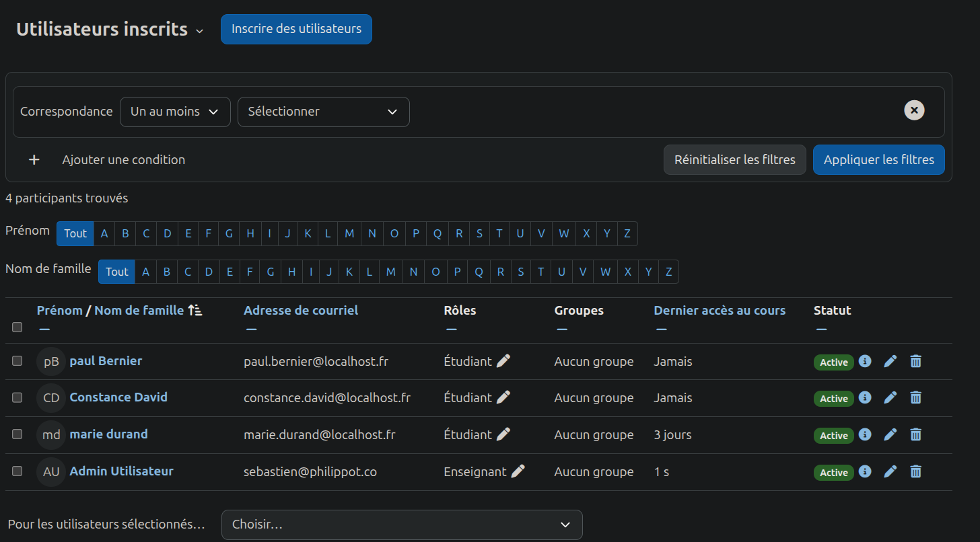The image size is (980, 542).
Task: Open the "Choisir…" bulk action dropdown
Action: 402,525
